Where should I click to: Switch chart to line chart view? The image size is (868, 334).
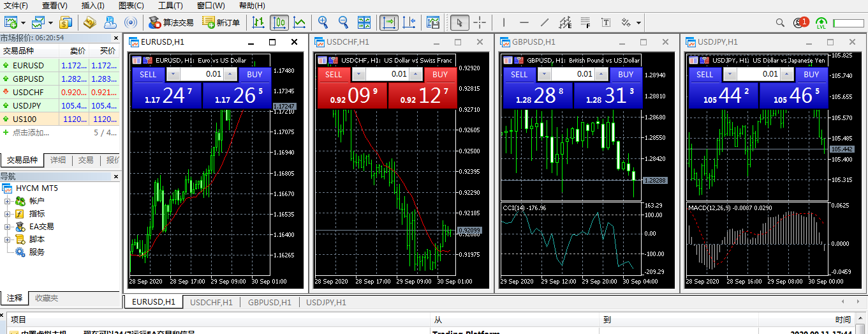click(299, 23)
